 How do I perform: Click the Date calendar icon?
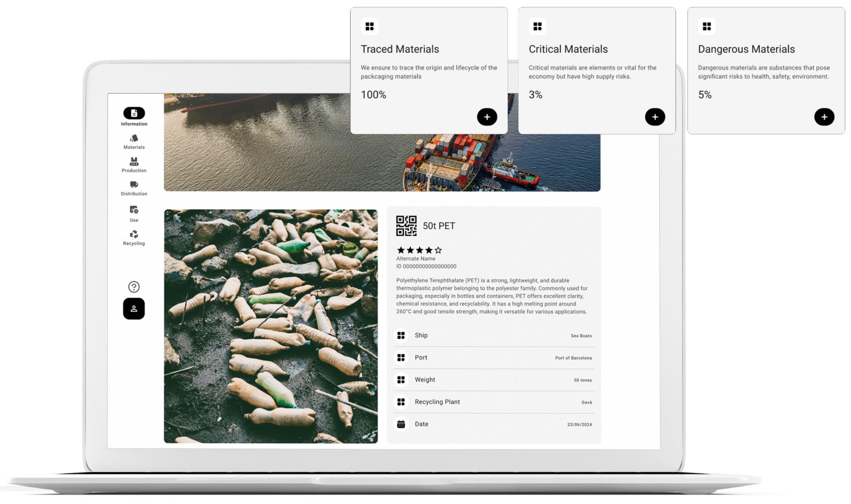[401, 424]
